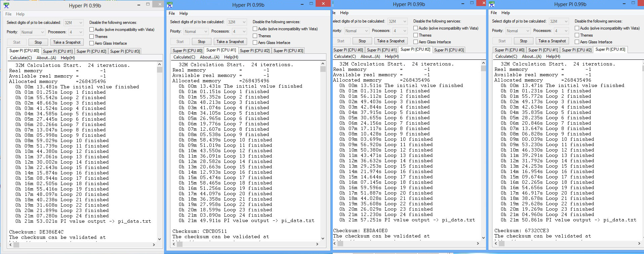Toggle Themes checkbox in second window
The height and width of the screenshot is (254, 644).
tap(255, 36)
